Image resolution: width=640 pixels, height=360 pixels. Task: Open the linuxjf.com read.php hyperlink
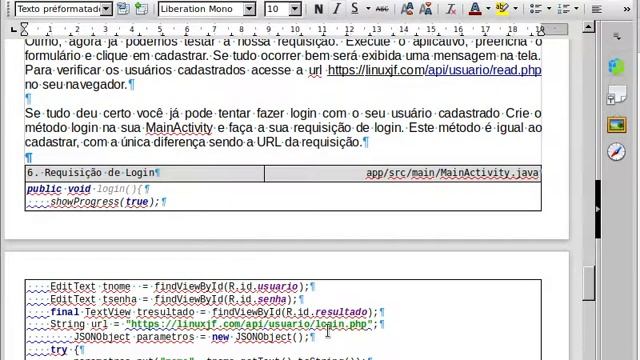coord(435,70)
